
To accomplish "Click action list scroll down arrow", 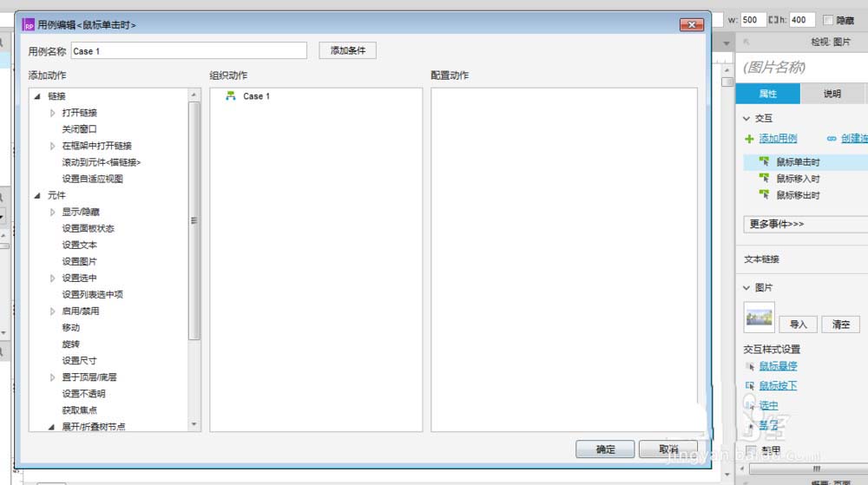I will click(194, 425).
